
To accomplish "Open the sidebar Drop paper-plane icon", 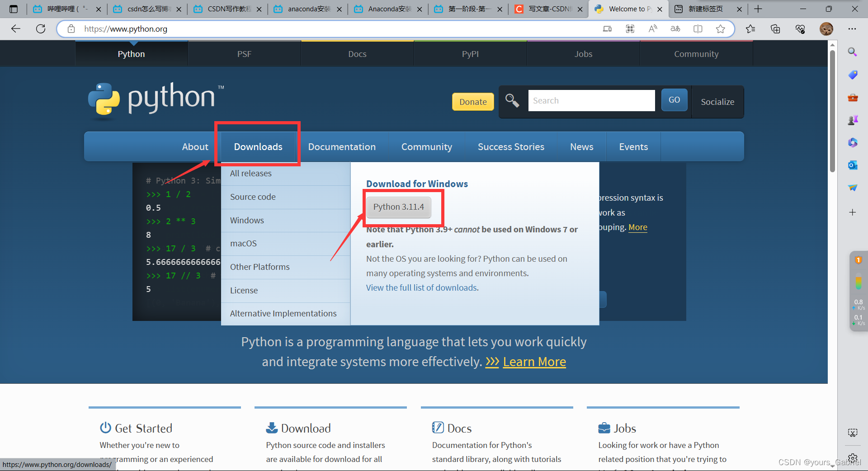I will [x=853, y=188].
